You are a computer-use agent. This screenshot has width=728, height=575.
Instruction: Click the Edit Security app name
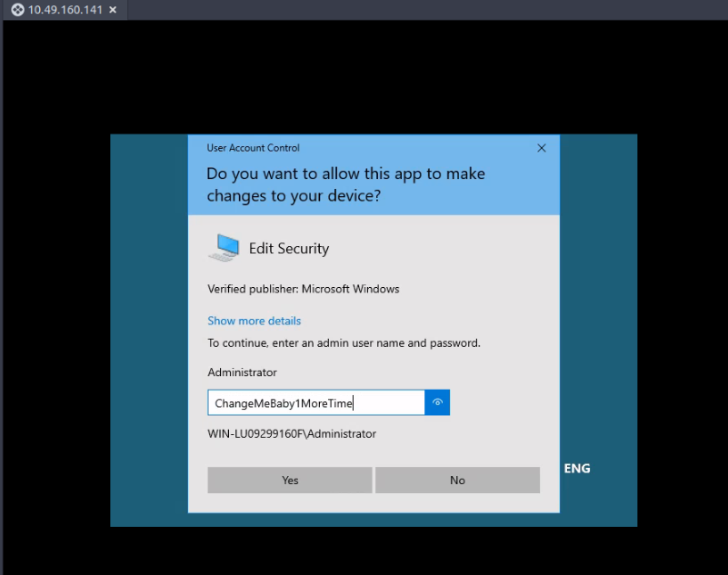point(289,248)
